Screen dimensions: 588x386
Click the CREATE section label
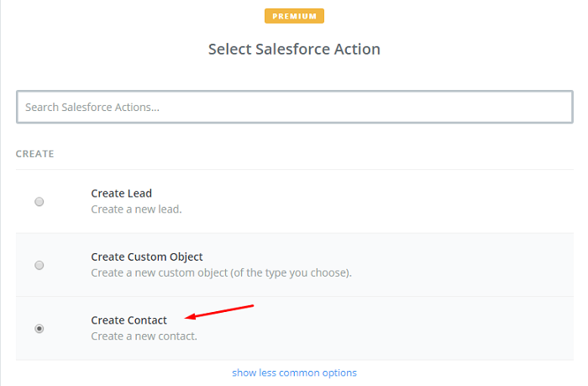point(35,154)
